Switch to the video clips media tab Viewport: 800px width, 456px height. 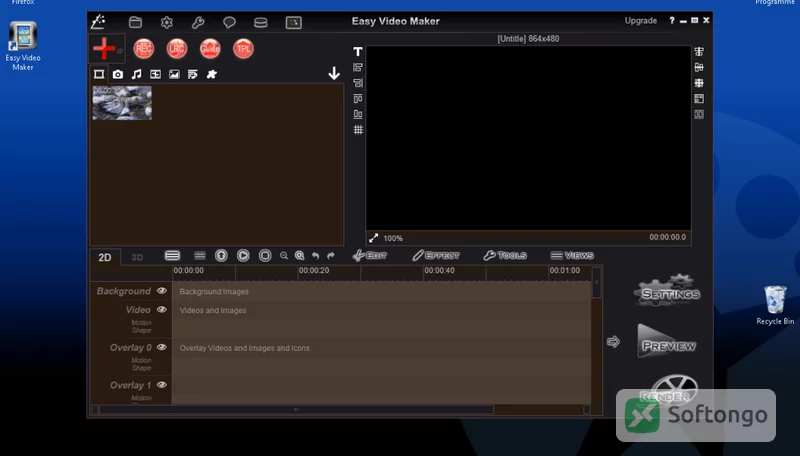click(99, 74)
